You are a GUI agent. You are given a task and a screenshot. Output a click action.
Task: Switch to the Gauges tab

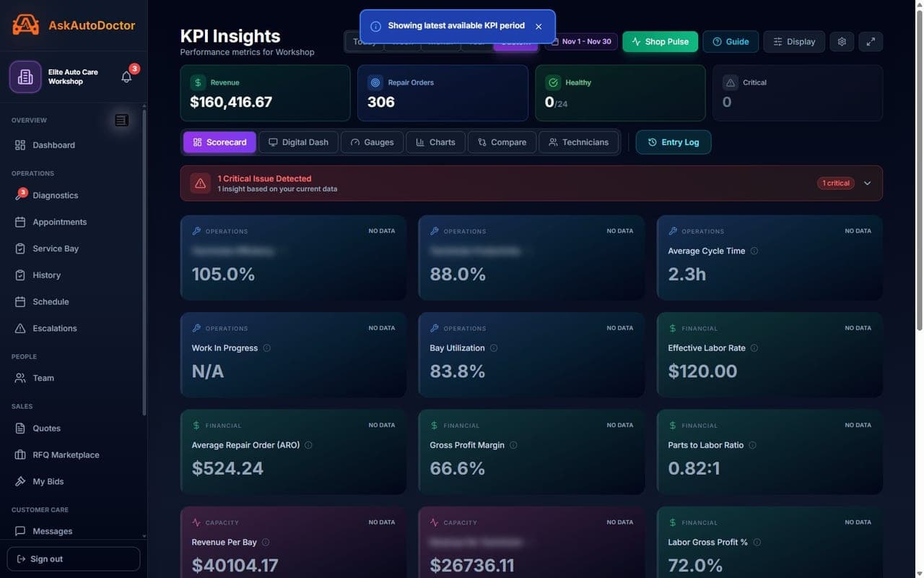click(x=372, y=142)
